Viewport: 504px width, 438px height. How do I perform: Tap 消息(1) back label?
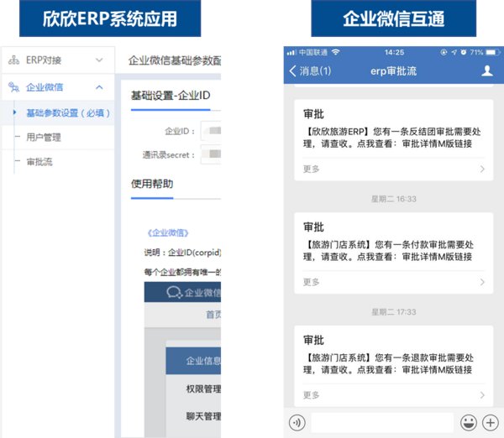point(315,71)
